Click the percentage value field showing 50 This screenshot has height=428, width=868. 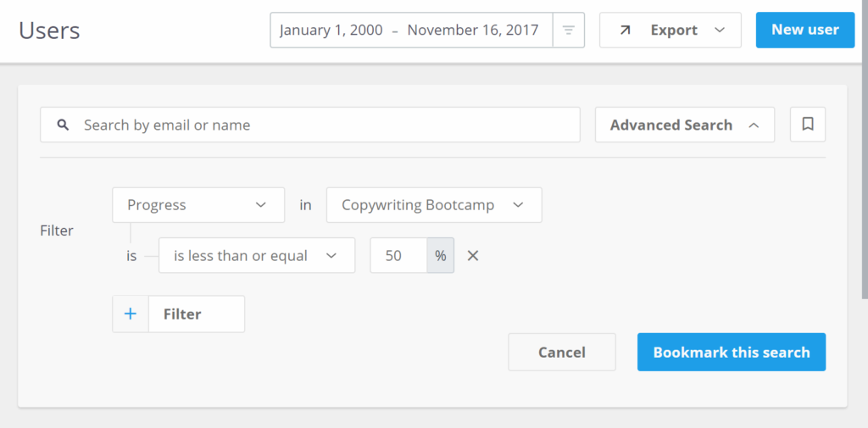(x=398, y=255)
